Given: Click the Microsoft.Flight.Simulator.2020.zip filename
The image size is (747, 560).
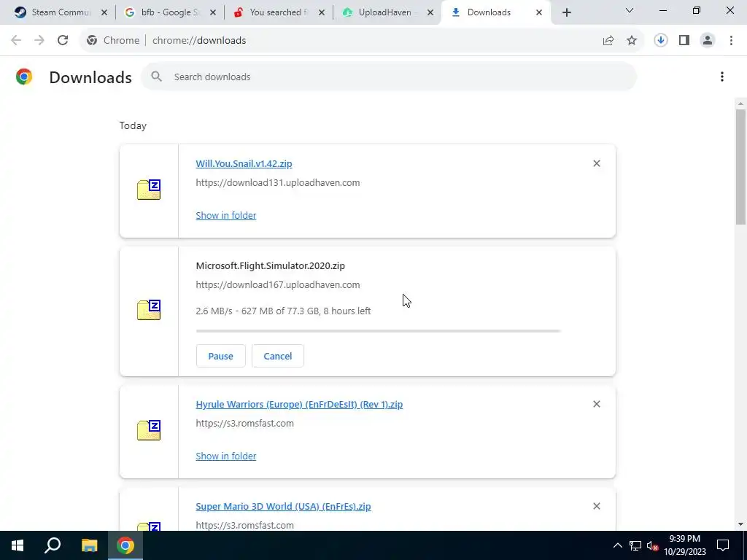Looking at the screenshot, I should tap(270, 265).
